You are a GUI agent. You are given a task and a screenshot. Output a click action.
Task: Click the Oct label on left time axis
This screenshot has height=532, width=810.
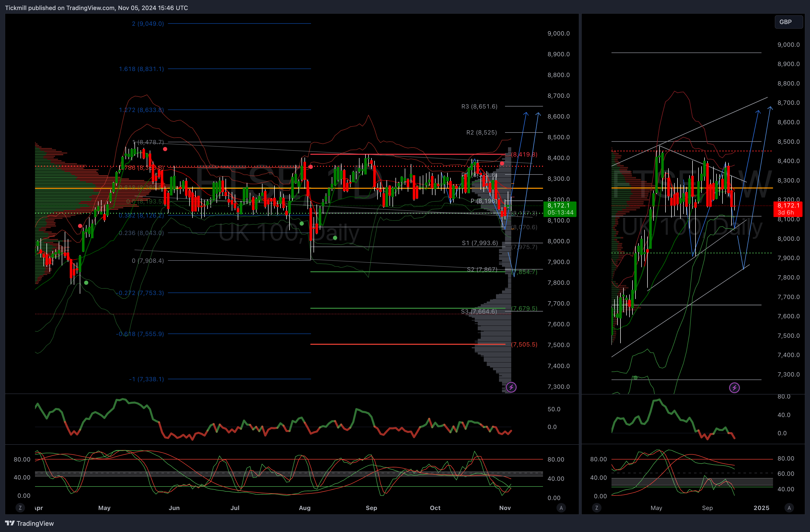click(435, 508)
